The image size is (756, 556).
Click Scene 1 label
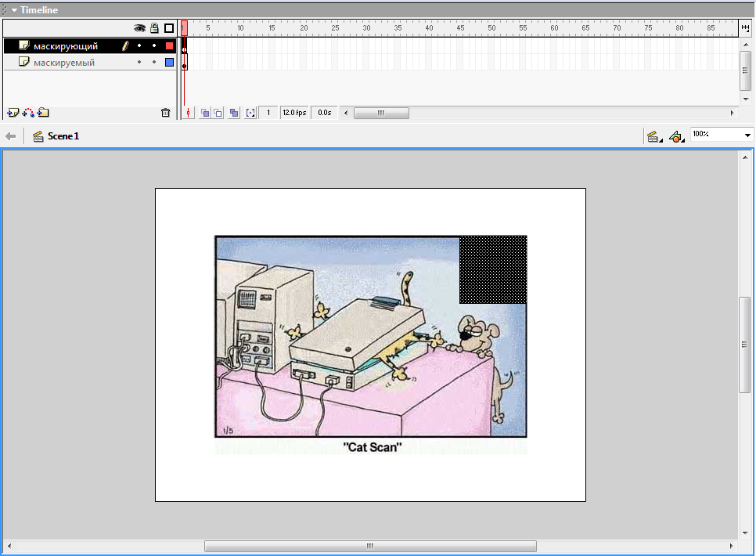(x=63, y=136)
